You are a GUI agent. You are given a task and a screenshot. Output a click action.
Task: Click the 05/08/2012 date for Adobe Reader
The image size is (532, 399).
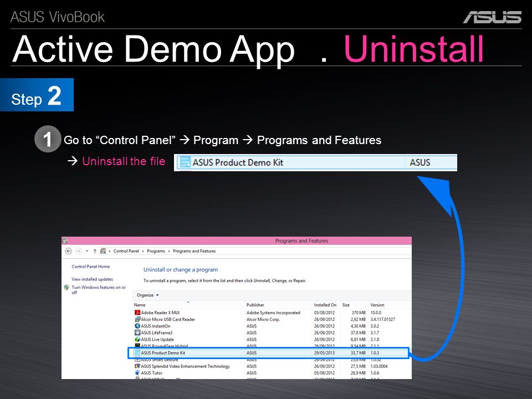pos(324,313)
